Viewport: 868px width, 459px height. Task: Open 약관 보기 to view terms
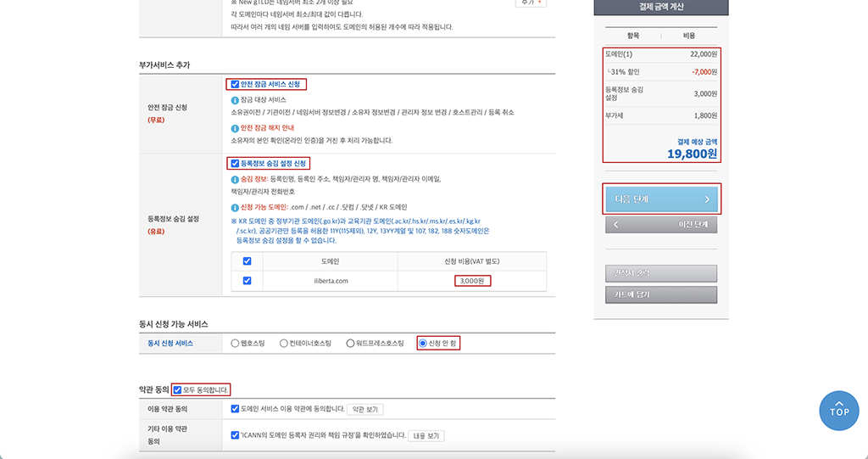(364, 410)
